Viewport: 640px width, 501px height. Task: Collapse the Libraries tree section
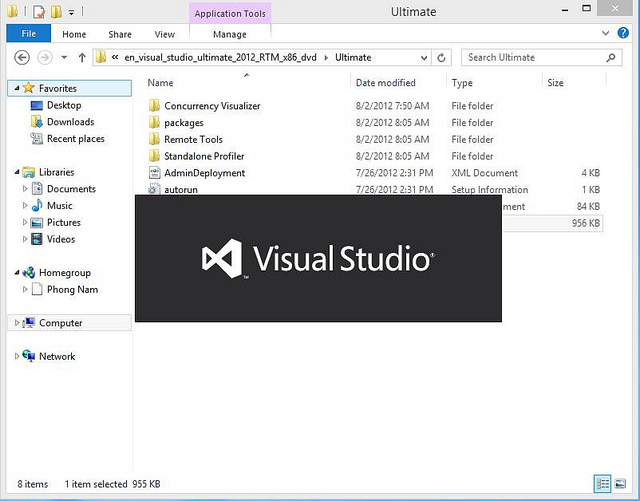click(x=17, y=172)
